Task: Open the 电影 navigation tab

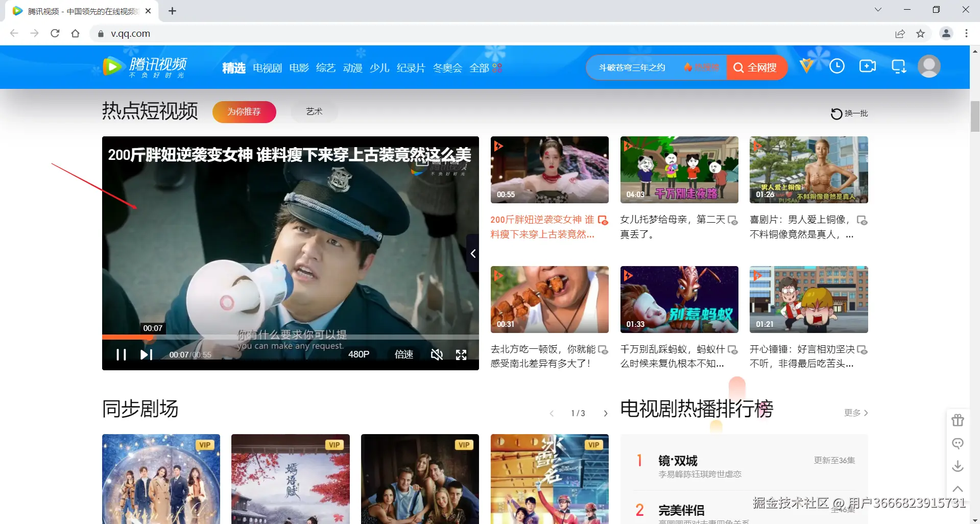Action: coord(299,68)
